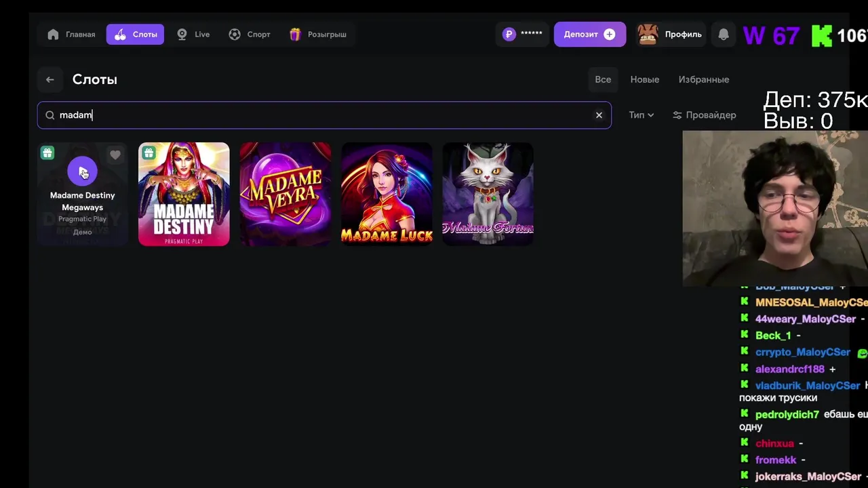Screen dimensions: 868x488
Task: Open the Провайдер filter
Action: click(x=704, y=115)
